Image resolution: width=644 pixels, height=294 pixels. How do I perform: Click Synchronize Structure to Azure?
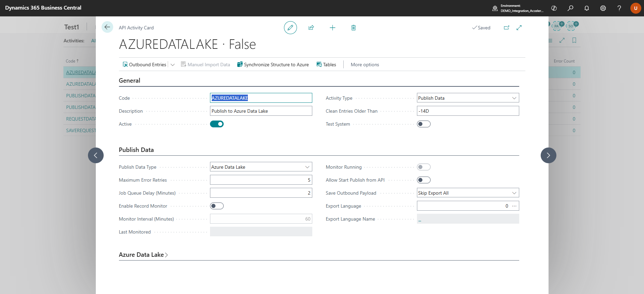coord(273,65)
